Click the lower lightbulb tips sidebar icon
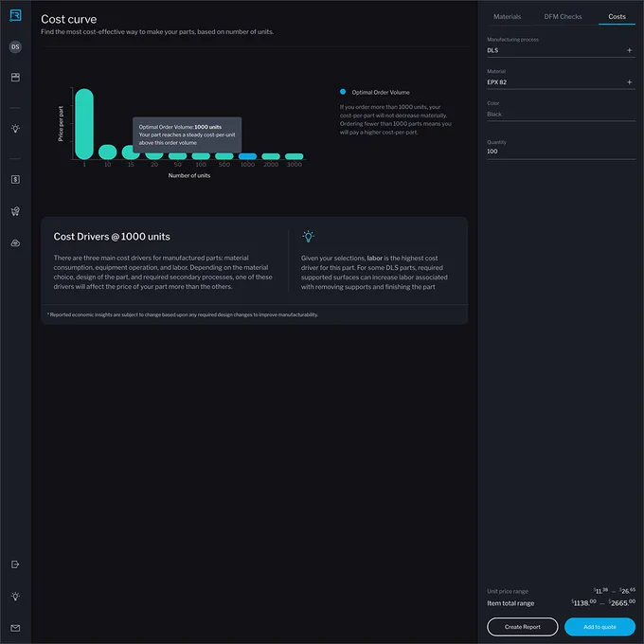Screen dimensions: 644x644 pyautogui.click(x=15, y=597)
